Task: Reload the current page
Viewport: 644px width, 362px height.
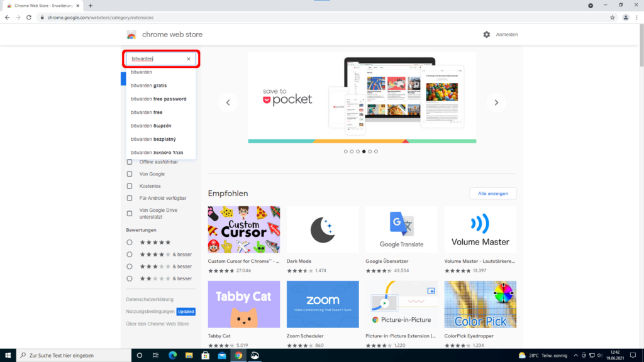Action: pos(29,18)
